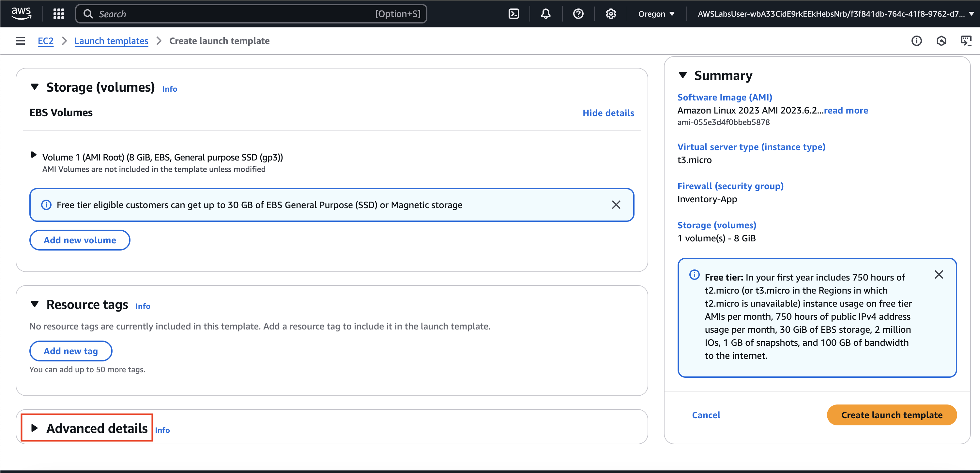Dismiss the free tier EBS storage banner
Image resolution: width=980 pixels, height=473 pixels.
[616, 205]
